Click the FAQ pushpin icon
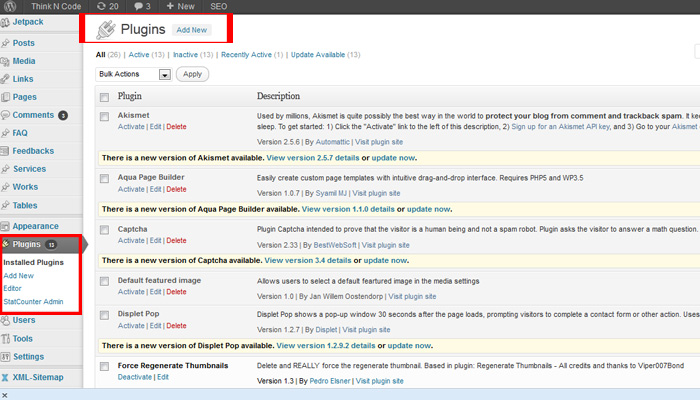This screenshot has height=400, width=700. 5,133
